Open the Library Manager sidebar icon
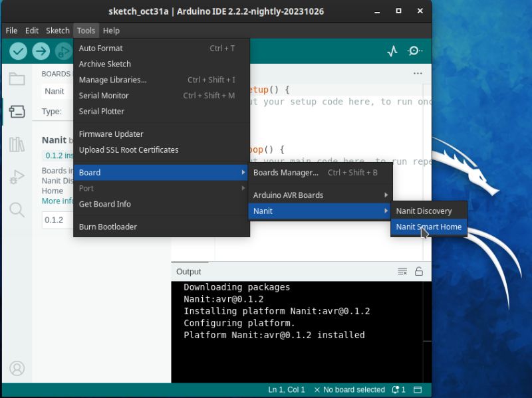532x398 pixels. 17,145
